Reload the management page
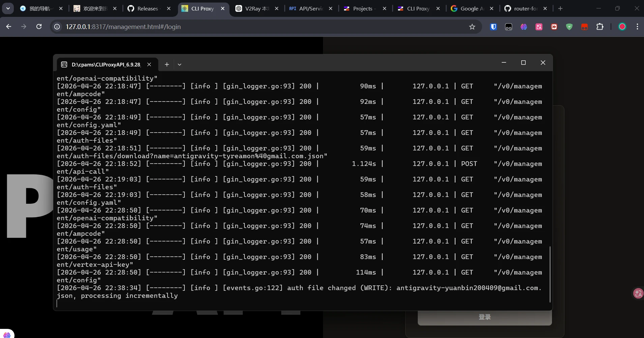 [x=39, y=27]
